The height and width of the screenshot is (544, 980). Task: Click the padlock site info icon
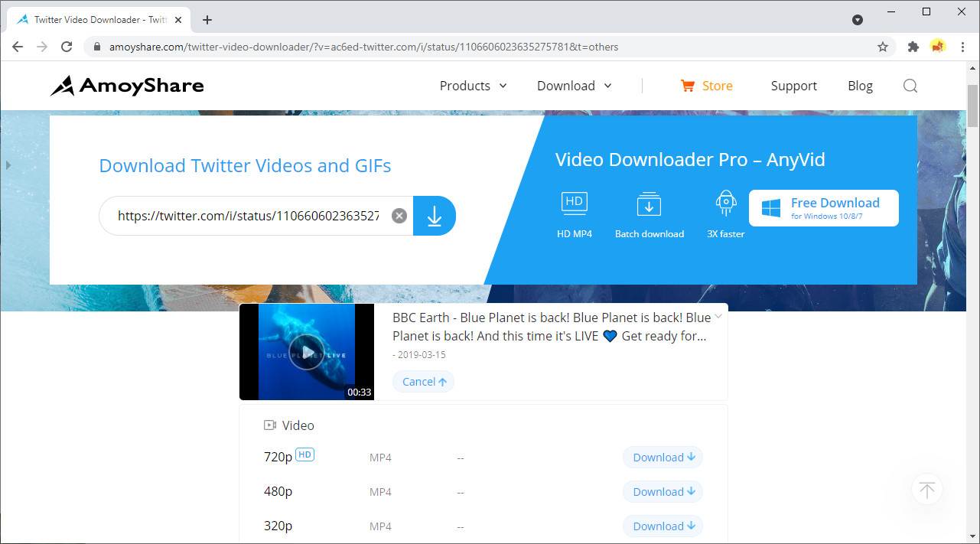coord(97,47)
